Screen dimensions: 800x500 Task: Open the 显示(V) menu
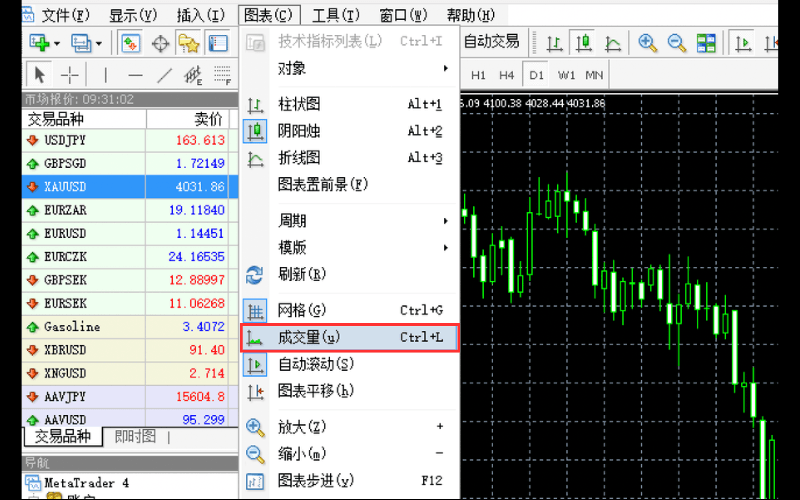pyautogui.click(x=133, y=15)
